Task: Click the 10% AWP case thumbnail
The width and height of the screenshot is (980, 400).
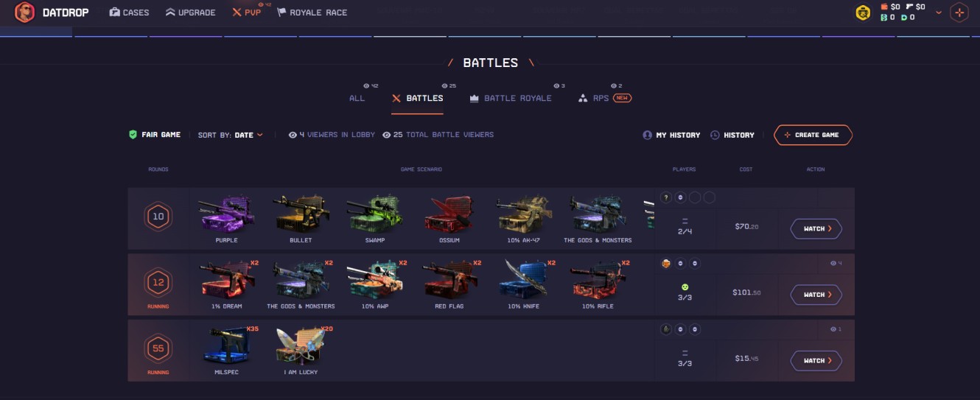Action: pos(375,280)
